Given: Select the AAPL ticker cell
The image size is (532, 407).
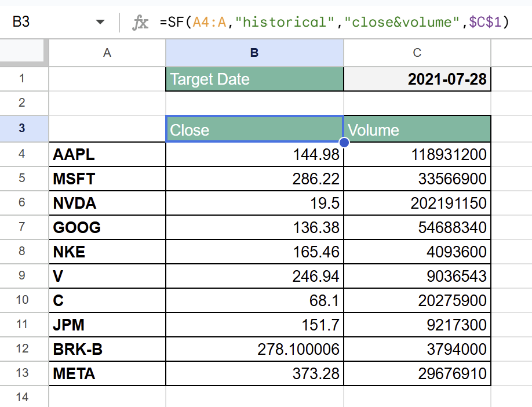Looking at the screenshot, I should (x=107, y=154).
